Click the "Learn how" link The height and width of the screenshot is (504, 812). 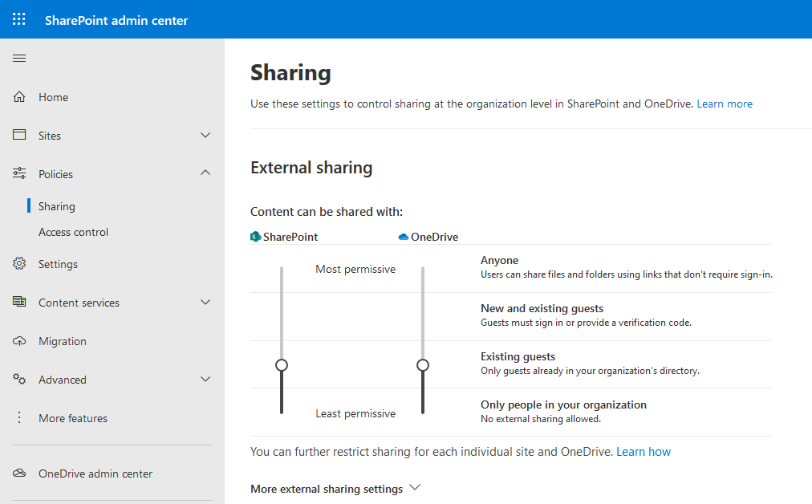point(644,451)
